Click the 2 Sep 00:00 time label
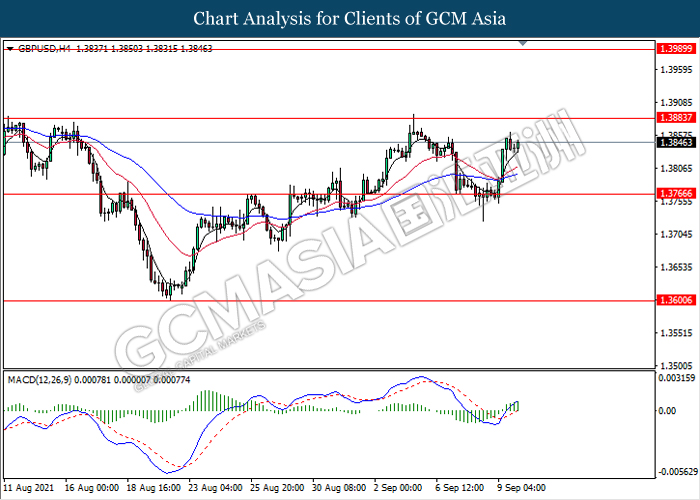Viewport: 700px width, 500px height. click(397, 488)
